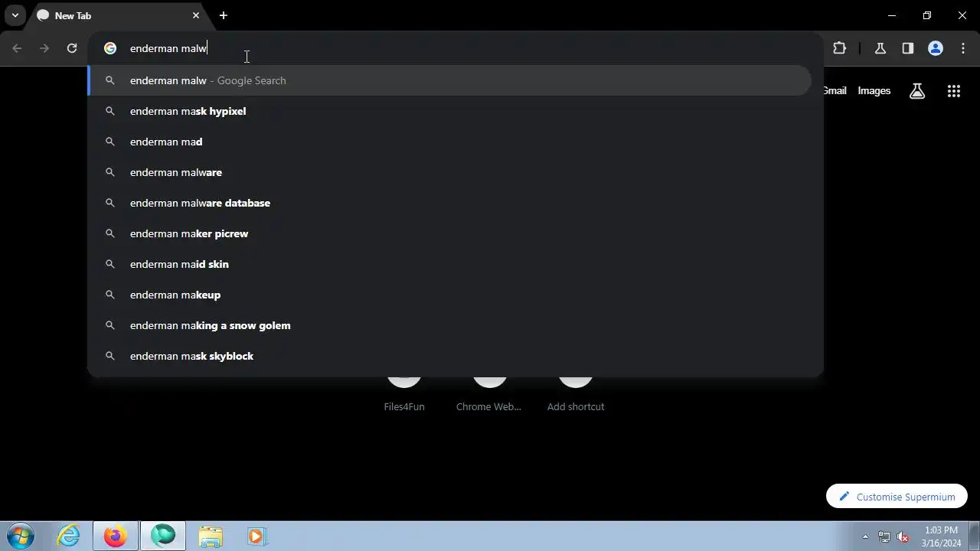Select 'enderman malw - Google Search' suggestion
Screen dimensions: 980x551
(450, 80)
